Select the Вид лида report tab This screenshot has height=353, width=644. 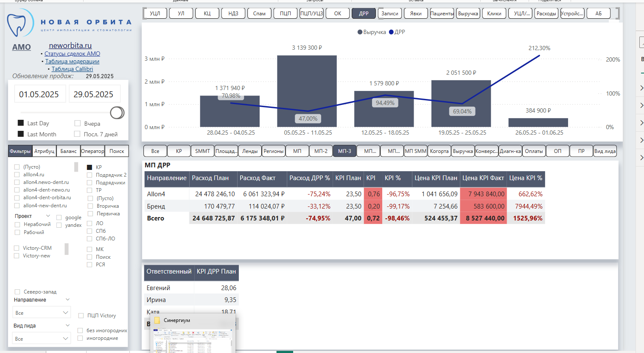(605, 151)
